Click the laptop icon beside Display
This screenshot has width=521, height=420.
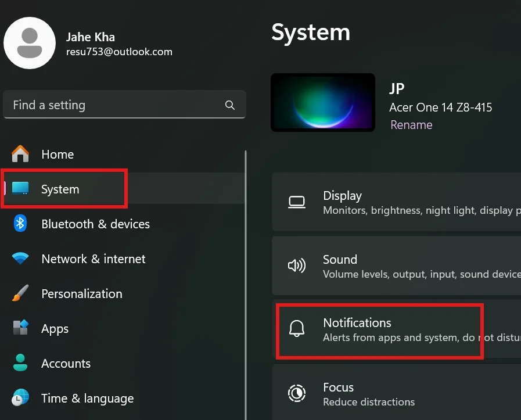pos(297,202)
